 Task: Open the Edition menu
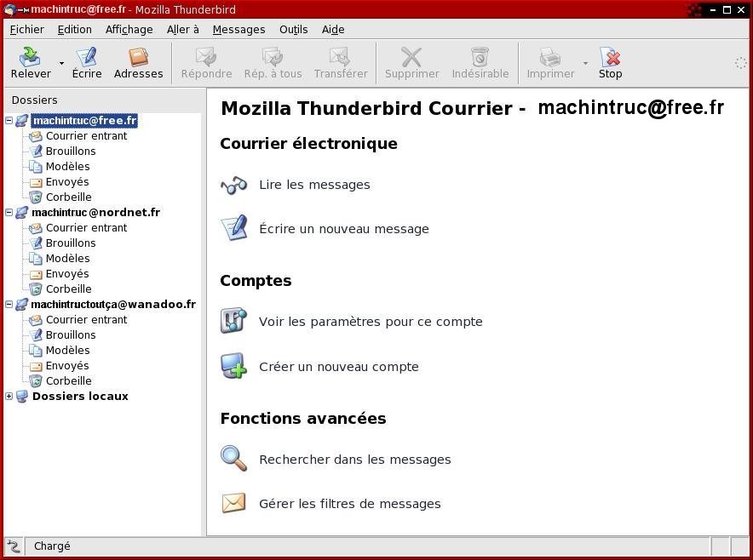74,30
